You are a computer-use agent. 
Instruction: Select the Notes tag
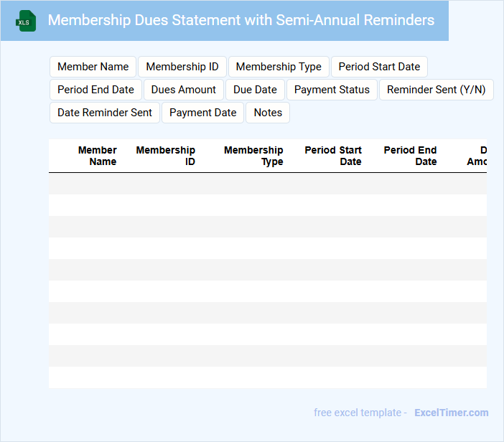click(x=268, y=113)
